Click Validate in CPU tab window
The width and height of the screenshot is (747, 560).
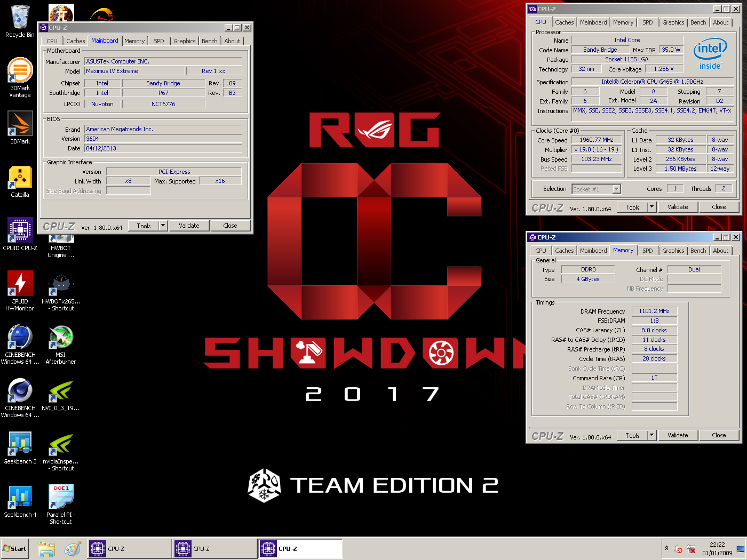(678, 207)
